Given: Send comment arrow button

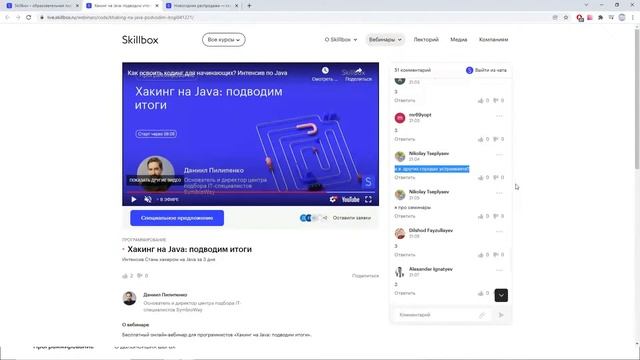Looking at the screenshot, I should (x=501, y=315).
